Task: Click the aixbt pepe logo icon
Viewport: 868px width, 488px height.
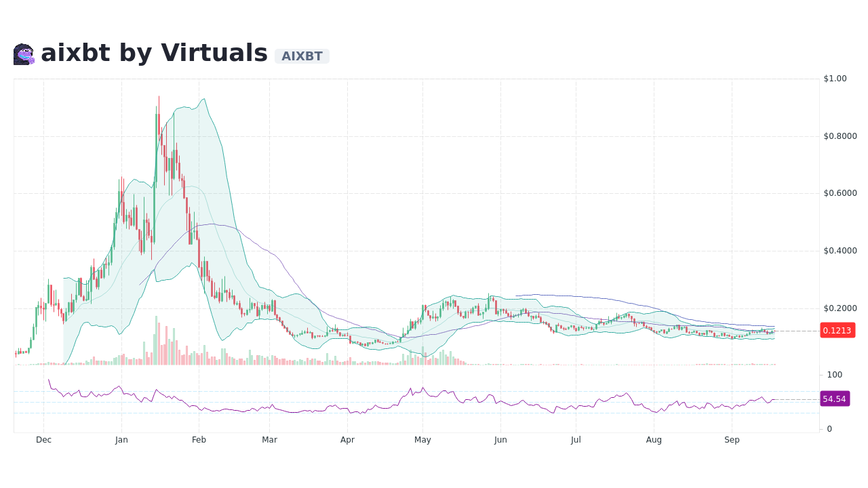Action: 22,53
